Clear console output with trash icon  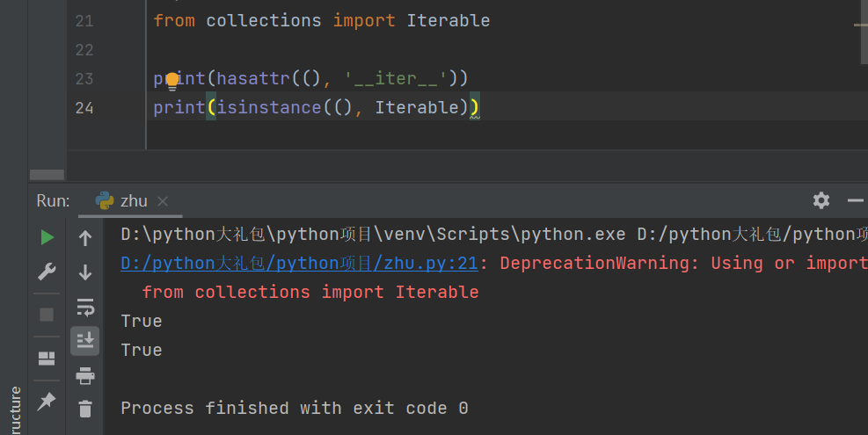point(85,409)
